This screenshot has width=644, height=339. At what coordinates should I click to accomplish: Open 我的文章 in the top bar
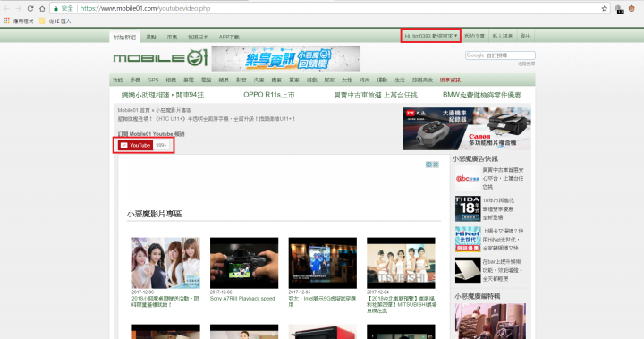pos(474,36)
